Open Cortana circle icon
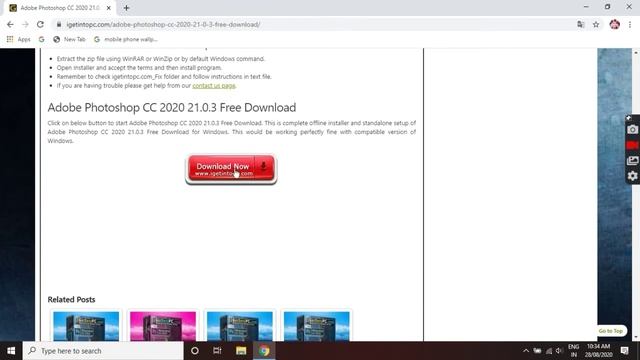 coord(195,351)
